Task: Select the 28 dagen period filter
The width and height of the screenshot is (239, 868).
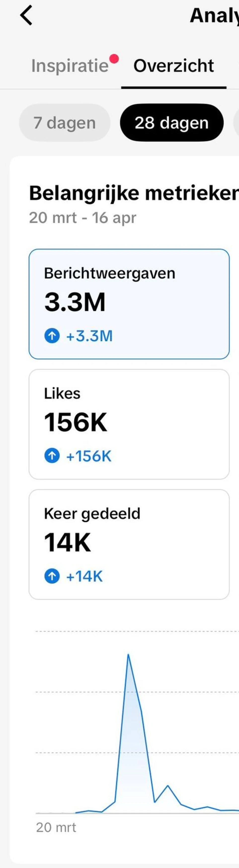Action: (x=171, y=123)
